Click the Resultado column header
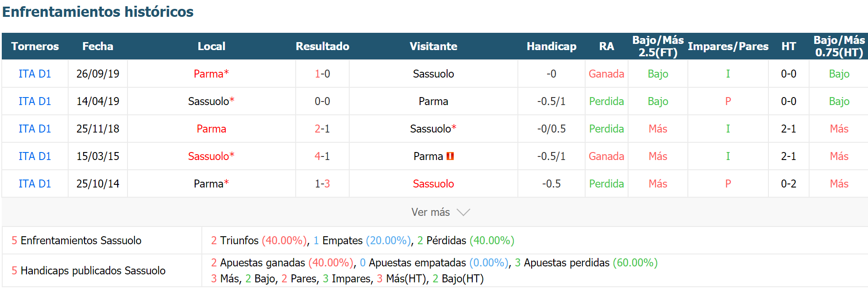868x289 pixels. point(322,46)
